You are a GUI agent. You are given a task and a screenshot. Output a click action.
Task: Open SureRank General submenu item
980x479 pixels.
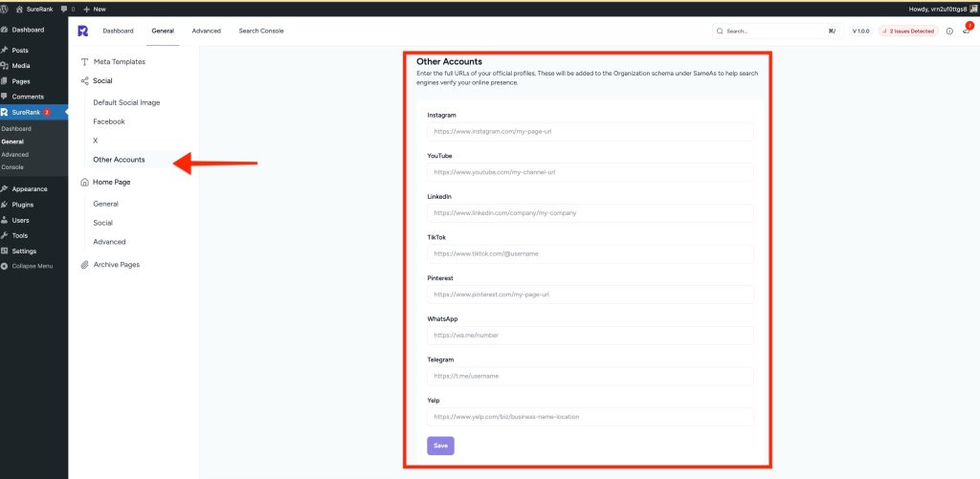pos(12,142)
